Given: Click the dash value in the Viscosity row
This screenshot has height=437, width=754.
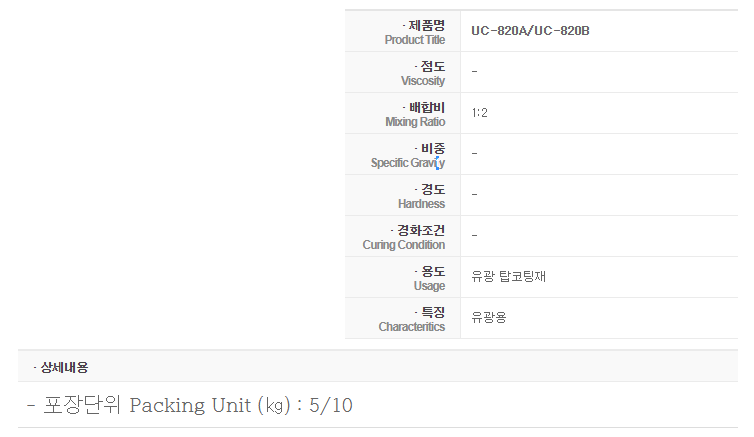Looking at the screenshot, I should coord(474,72).
